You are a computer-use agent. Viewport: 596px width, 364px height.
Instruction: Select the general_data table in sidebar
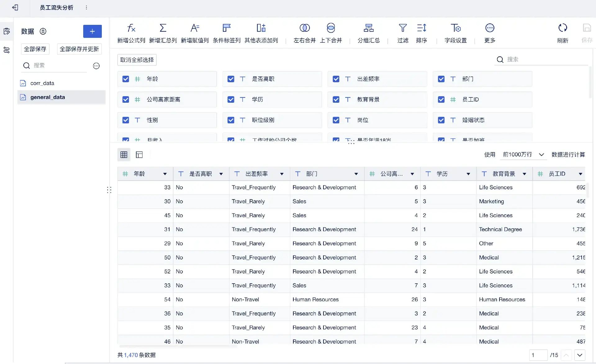point(47,97)
